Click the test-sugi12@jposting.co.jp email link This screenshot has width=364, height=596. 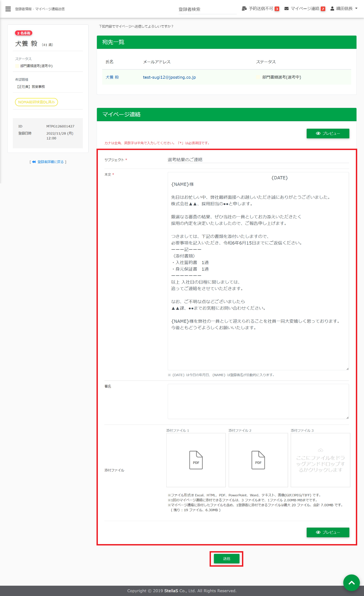pos(169,77)
